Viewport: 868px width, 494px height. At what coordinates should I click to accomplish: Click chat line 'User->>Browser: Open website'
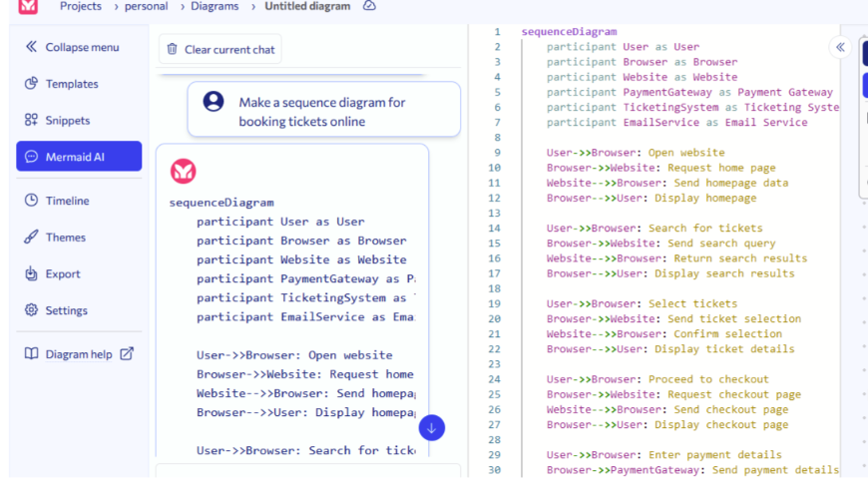pyautogui.click(x=294, y=355)
